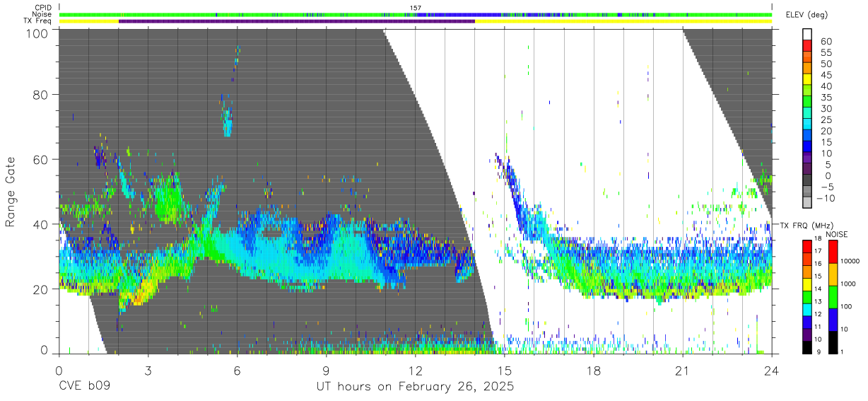
Task: Select the green segment of NOISE color bar
Action: (833, 297)
